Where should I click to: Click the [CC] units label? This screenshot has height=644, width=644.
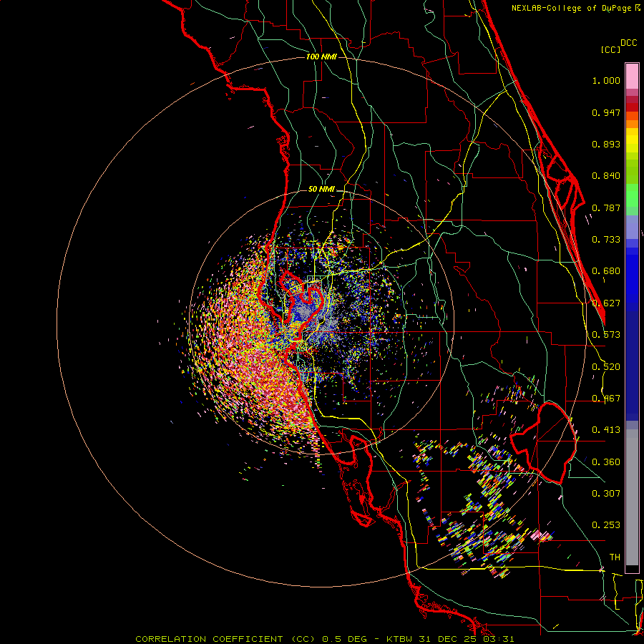610,49
